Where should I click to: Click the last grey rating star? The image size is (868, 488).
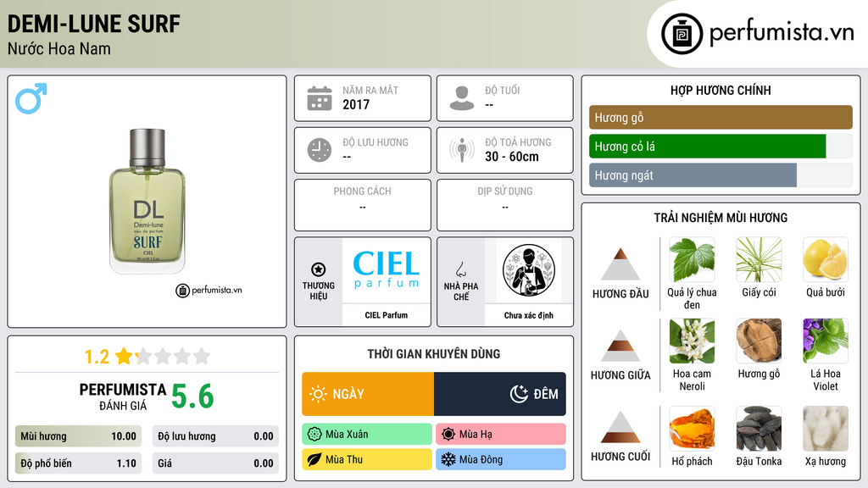[x=202, y=356]
